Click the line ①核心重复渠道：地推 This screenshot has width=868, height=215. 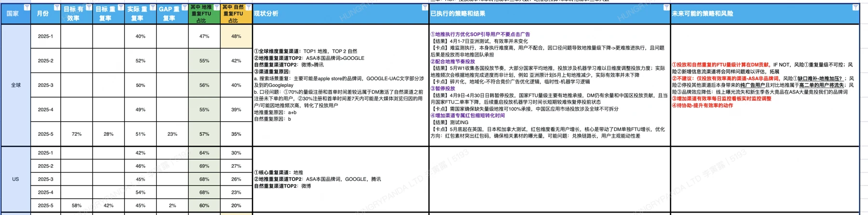click(x=279, y=172)
